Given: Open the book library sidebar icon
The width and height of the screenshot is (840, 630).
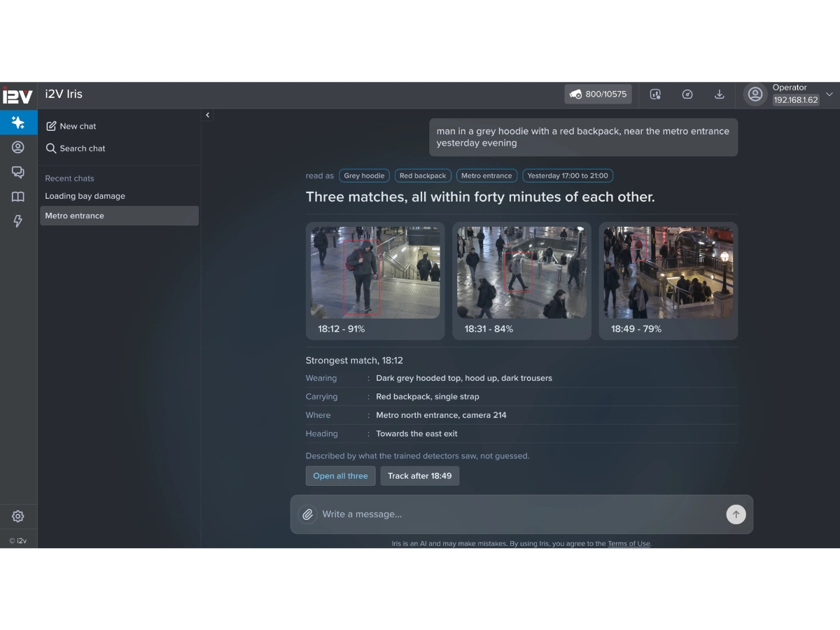Looking at the screenshot, I should point(18,197).
